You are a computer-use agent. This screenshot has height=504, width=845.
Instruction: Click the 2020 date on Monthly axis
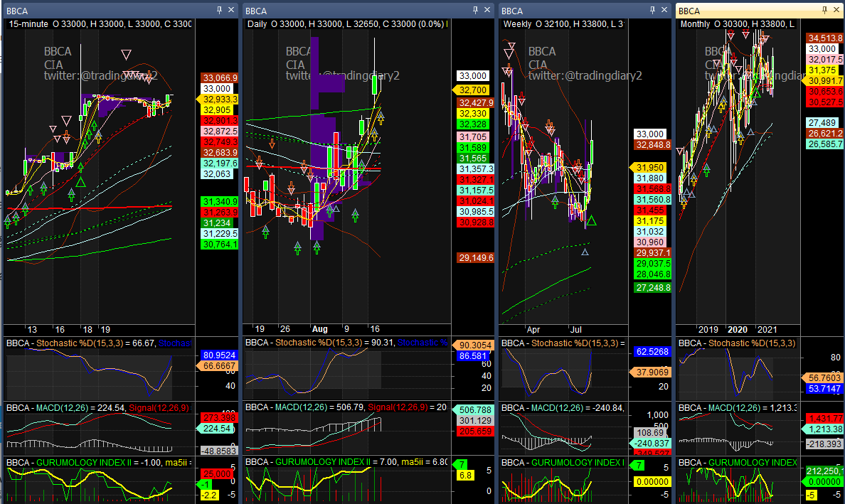coord(737,330)
